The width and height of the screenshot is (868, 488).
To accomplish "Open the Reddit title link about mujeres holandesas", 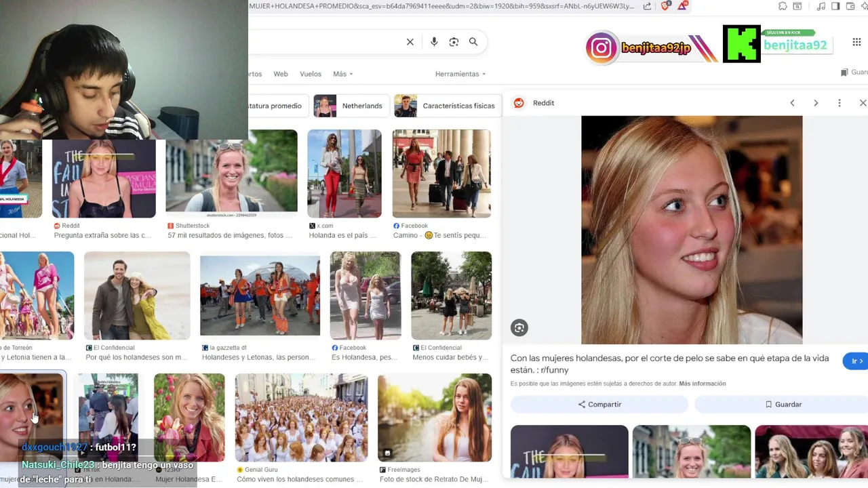I will pyautogui.click(x=669, y=364).
